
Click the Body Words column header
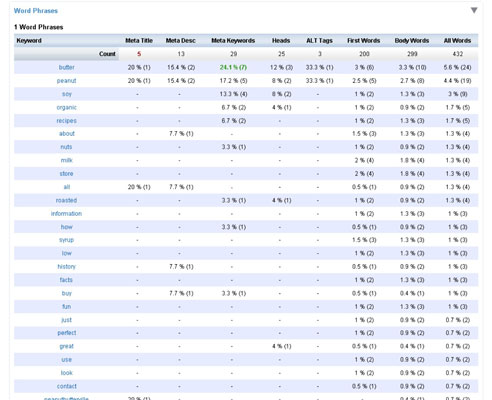(412, 41)
